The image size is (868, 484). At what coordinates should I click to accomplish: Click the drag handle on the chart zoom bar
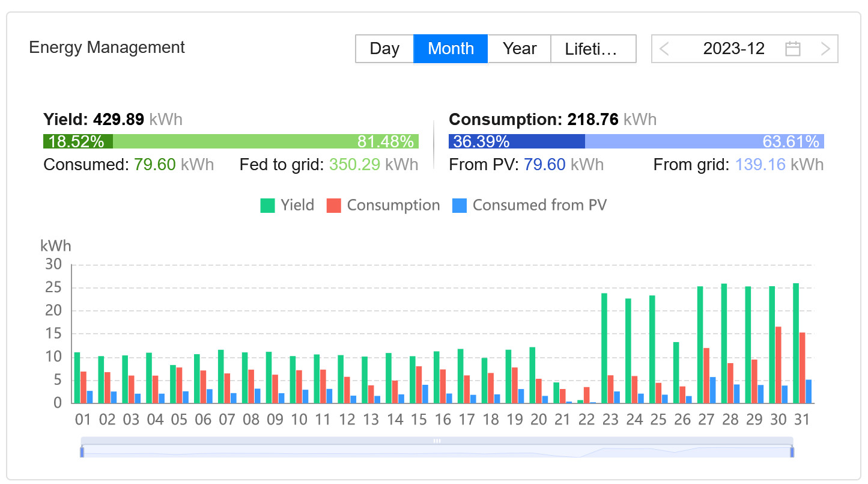437,441
